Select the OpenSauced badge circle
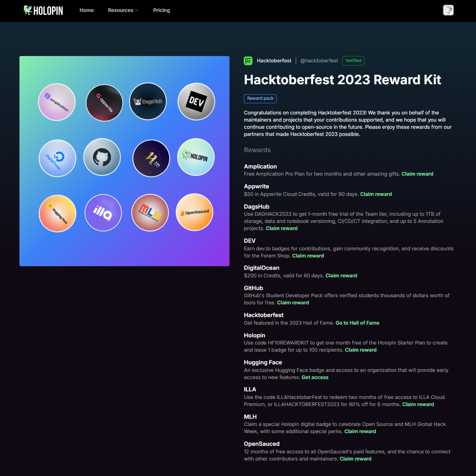476x476 pixels. [195, 212]
